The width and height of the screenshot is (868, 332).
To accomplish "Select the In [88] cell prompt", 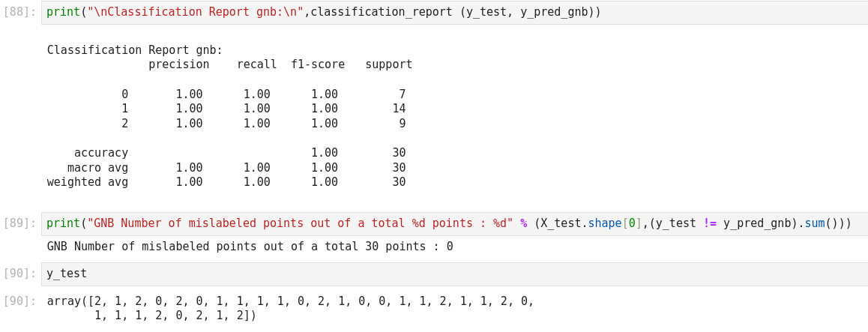I will pos(19,12).
